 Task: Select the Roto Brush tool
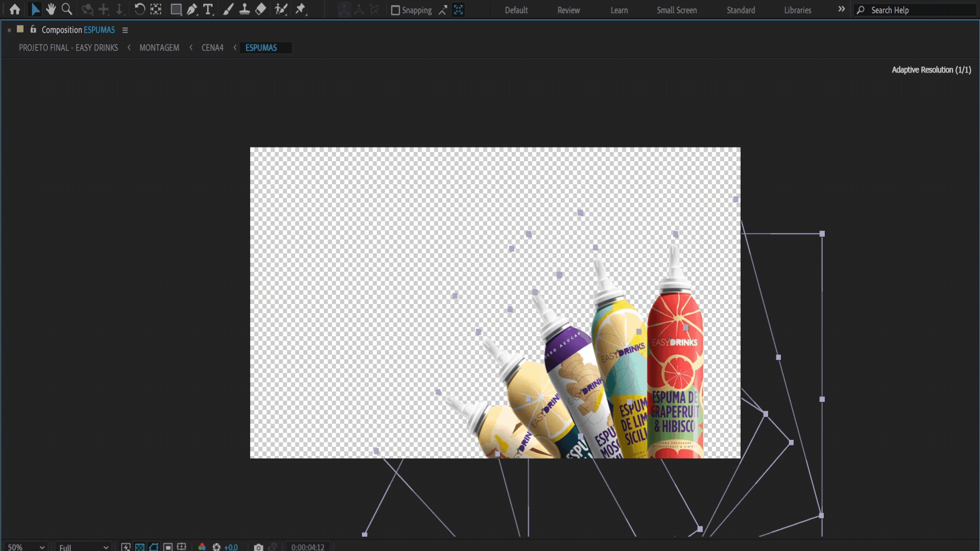(281, 9)
